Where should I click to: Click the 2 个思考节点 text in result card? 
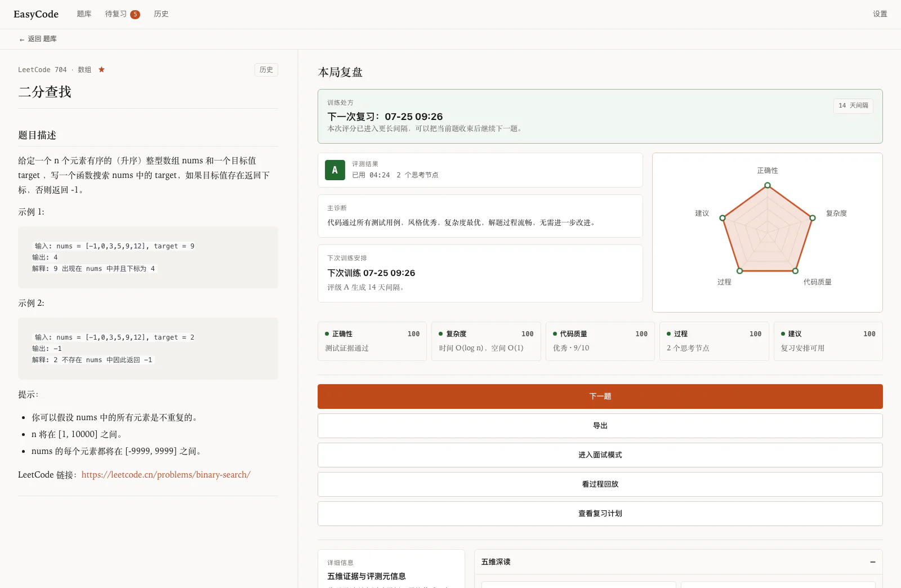coord(417,175)
